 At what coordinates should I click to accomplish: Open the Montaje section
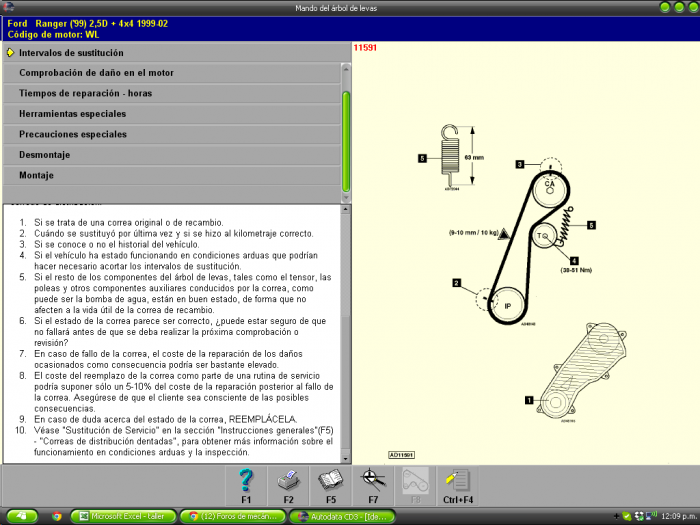coord(172,175)
